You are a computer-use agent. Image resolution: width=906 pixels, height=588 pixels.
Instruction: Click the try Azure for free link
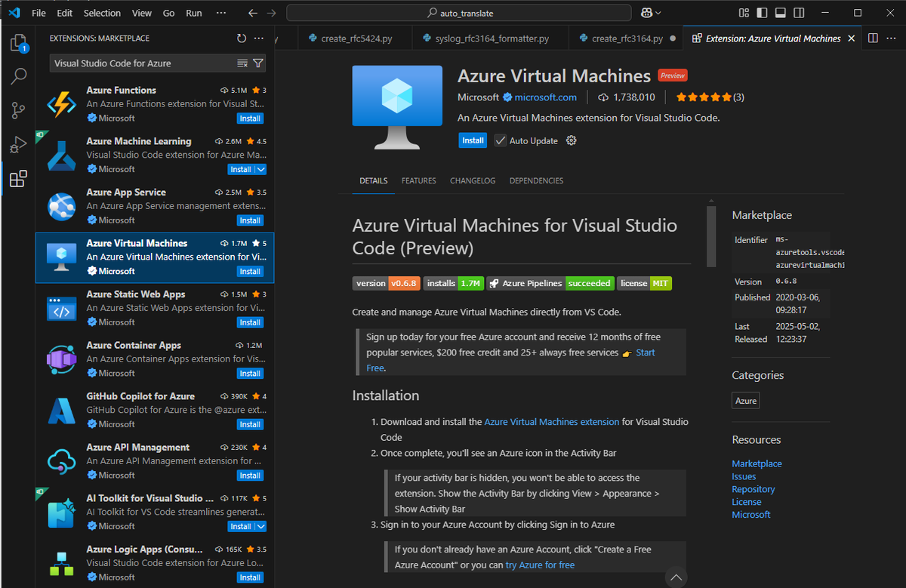point(540,565)
